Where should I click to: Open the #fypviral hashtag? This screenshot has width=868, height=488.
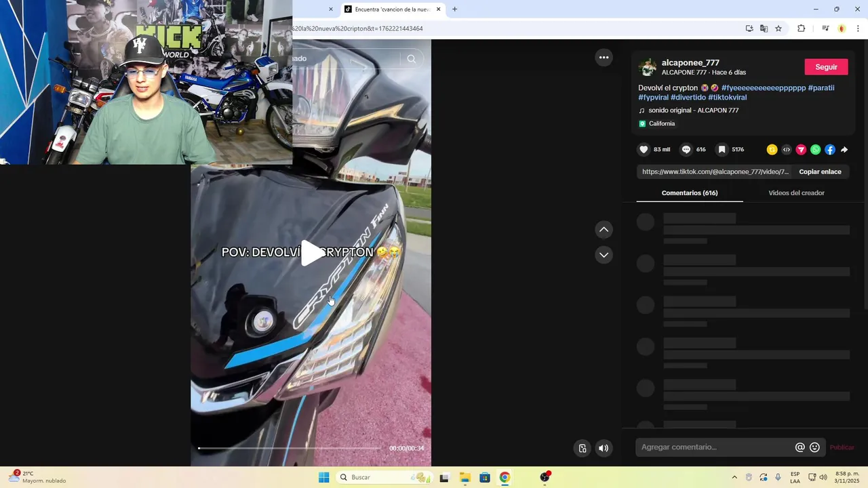(x=653, y=98)
